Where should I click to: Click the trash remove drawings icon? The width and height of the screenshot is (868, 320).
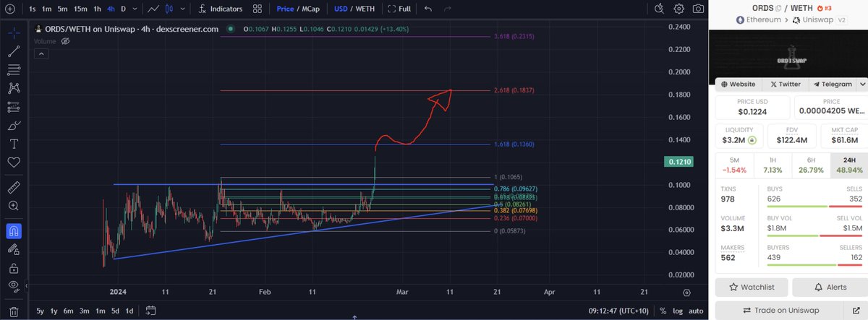[14, 311]
